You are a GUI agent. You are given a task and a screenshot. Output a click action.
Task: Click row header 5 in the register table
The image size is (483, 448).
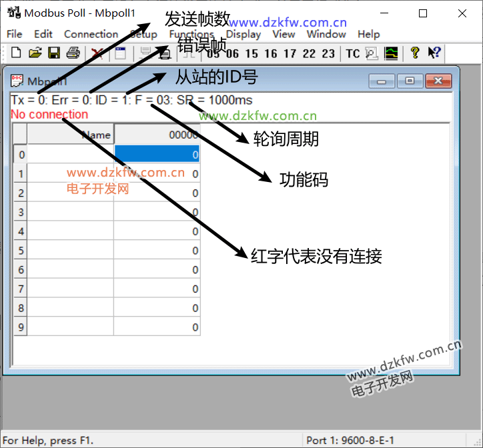(x=20, y=251)
